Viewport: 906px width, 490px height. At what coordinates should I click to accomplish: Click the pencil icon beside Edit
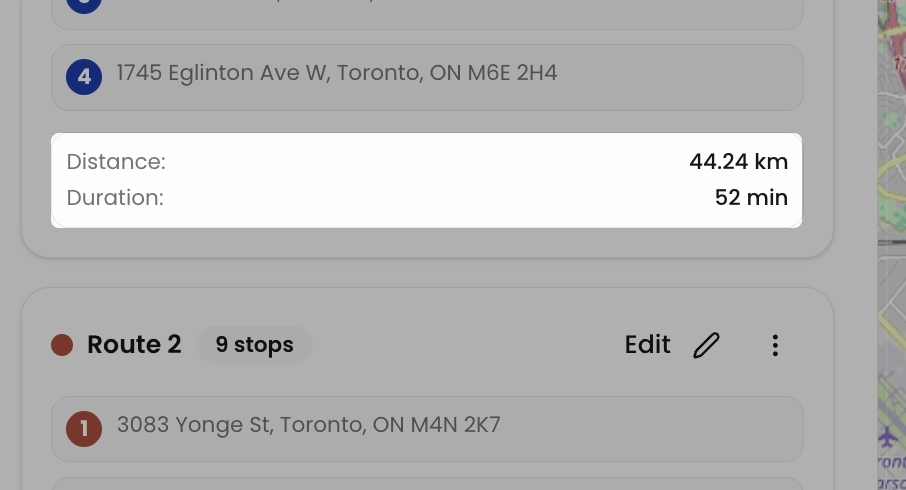706,345
